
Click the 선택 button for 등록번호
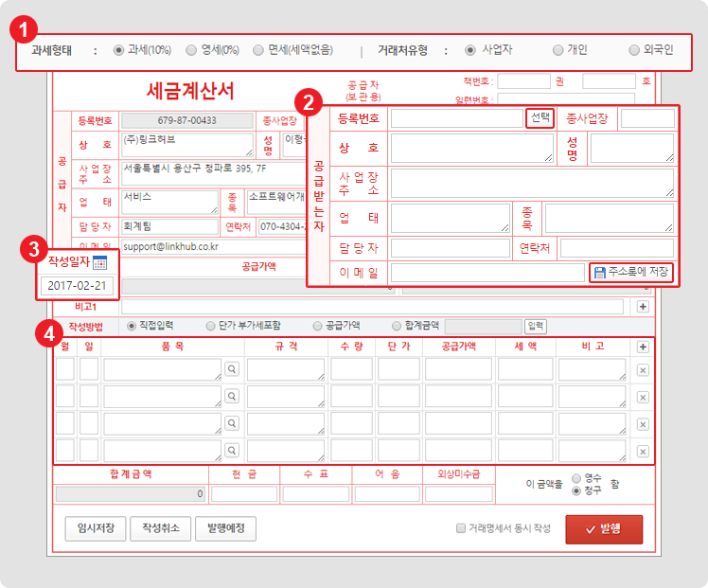540,118
